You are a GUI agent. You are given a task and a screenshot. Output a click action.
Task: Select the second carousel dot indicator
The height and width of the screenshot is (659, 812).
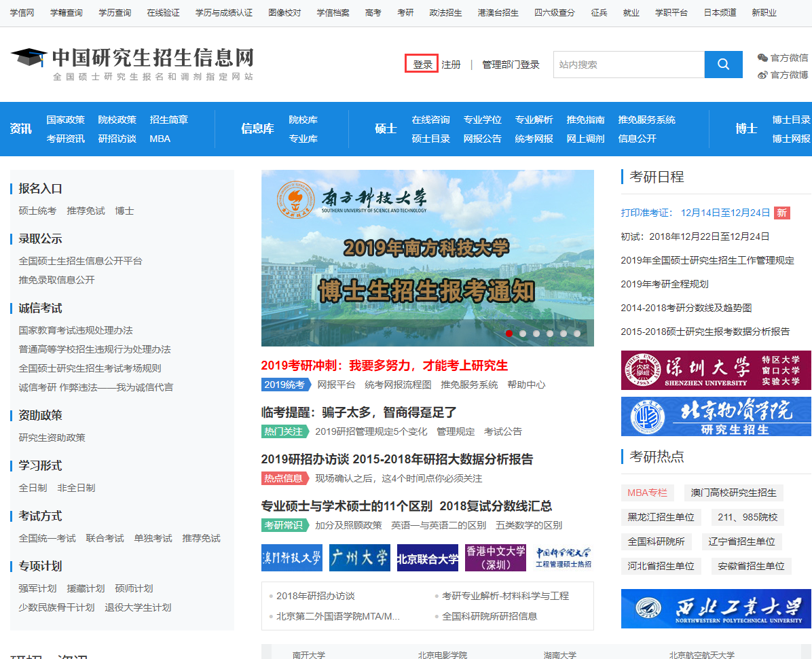pos(523,334)
